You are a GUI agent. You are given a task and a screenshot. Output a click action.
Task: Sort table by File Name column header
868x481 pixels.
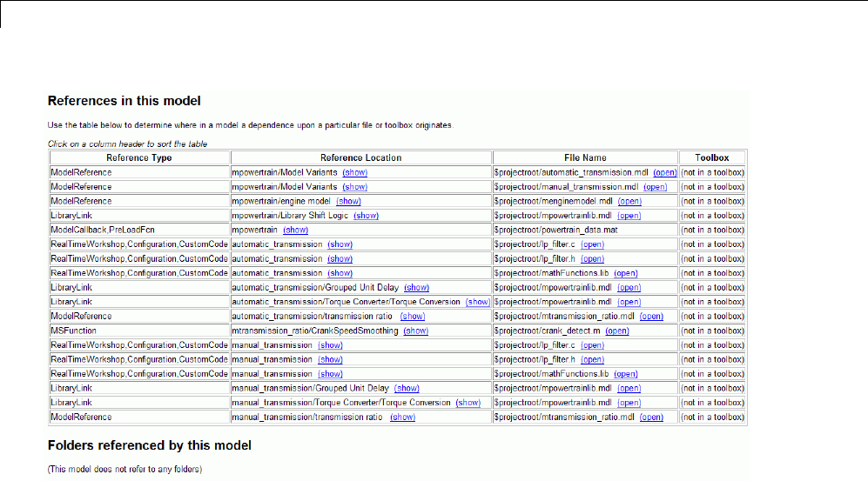[x=584, y=158]
